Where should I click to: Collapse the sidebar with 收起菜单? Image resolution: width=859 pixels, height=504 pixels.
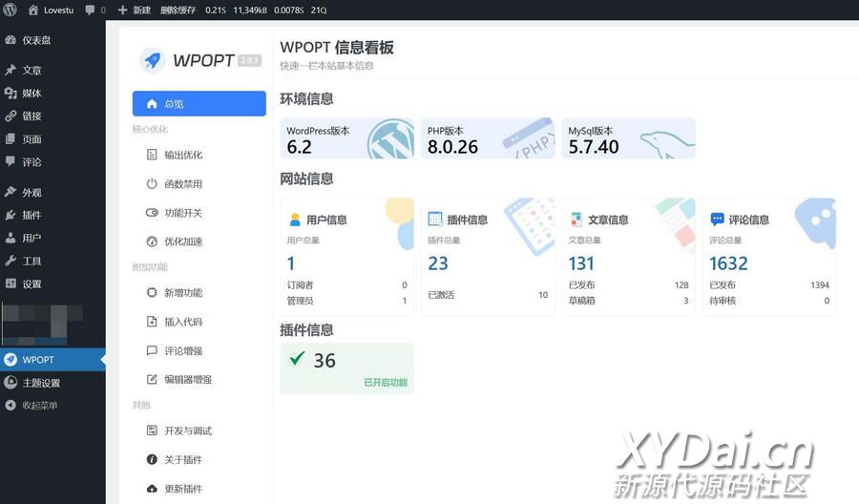[39, 406]
